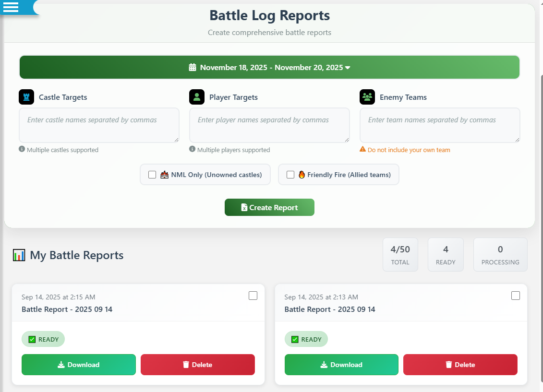
Task: Click the Player Targets person icon
Action: click(x=196, y=97)
